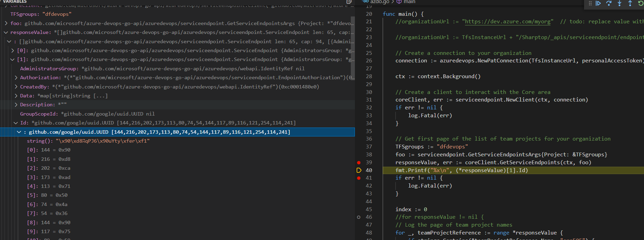Select byte [7]: 54 = 0x36

coord(177,213)
